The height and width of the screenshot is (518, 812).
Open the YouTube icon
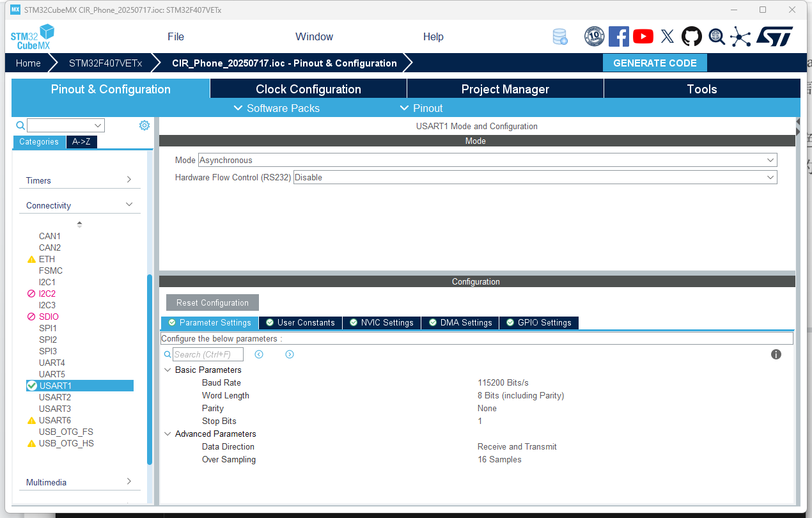click(643, 36)
